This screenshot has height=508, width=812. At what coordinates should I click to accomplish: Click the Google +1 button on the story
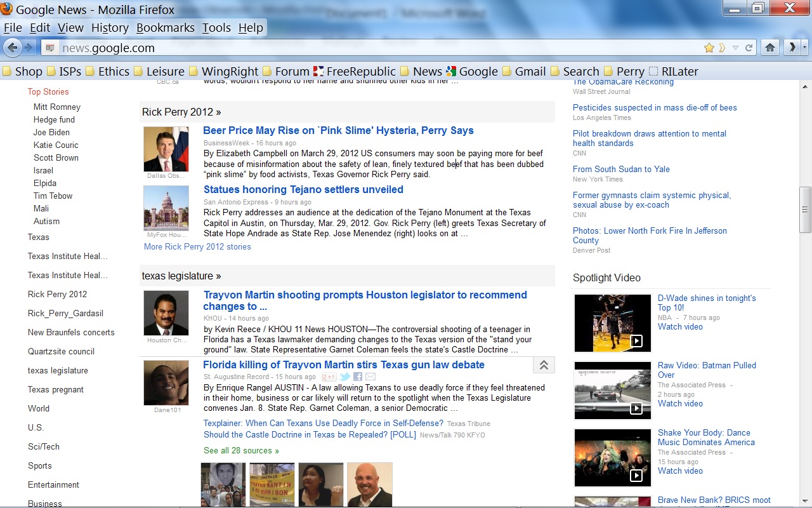(x=329, y=377)
